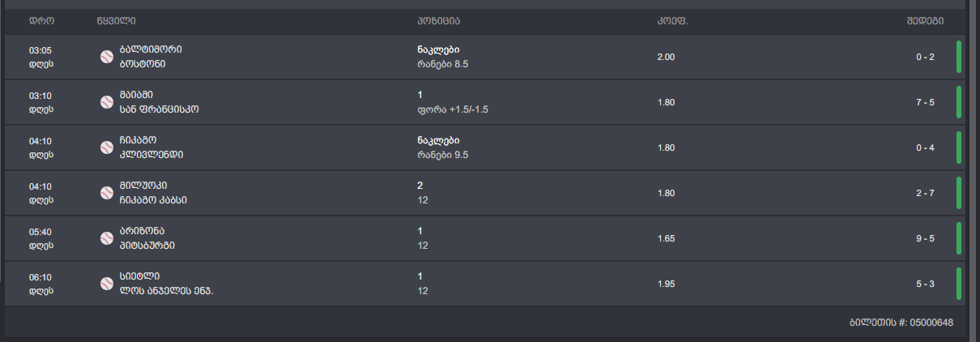Click the კოეფ. column header
Screen dimensions: 980x342
coord(672,20)
